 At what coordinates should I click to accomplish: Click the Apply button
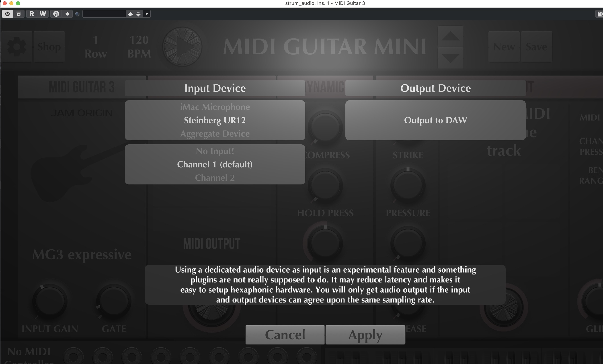click(365, 335)
